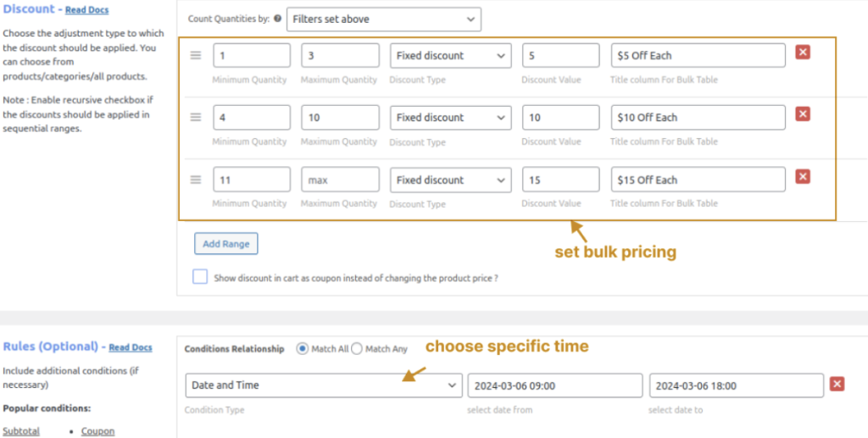This screenshot has height=438, width=868.
Task: Click the title field reading $10 Off Each
Action: (x=698, y=117)
